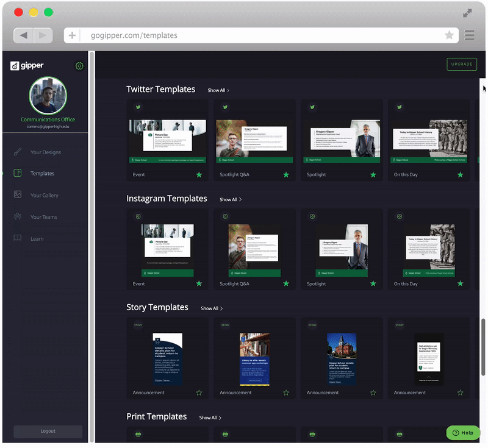
Task: Open Your Designs in the sidebar
Action: (x=46, y=152)
